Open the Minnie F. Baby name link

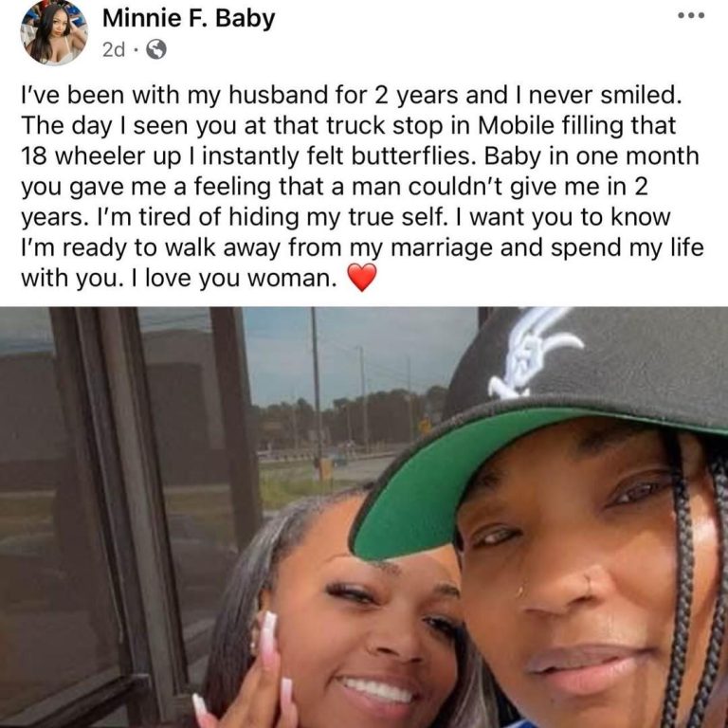point(189,18)
